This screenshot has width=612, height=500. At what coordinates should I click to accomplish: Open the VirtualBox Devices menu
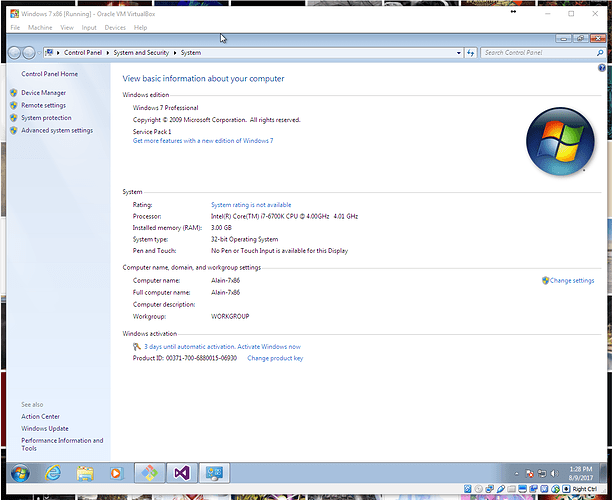pyautogui.click(x=115, y=28)
